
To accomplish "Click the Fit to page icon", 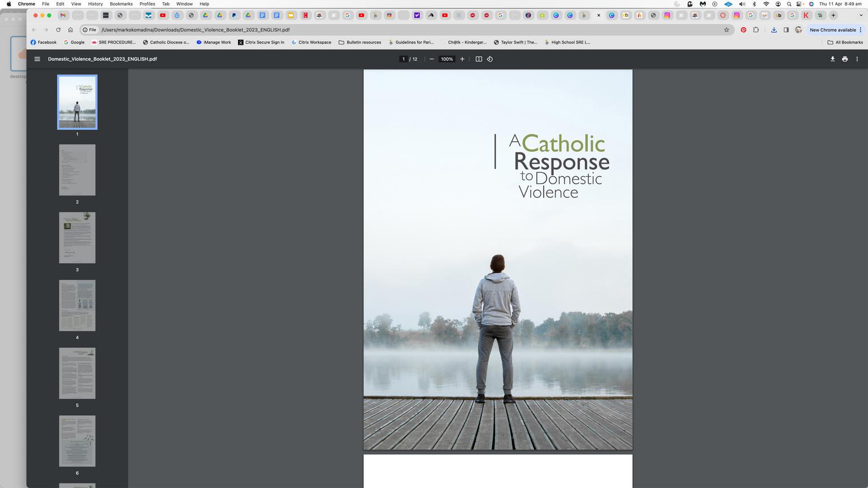I will 479,59.
